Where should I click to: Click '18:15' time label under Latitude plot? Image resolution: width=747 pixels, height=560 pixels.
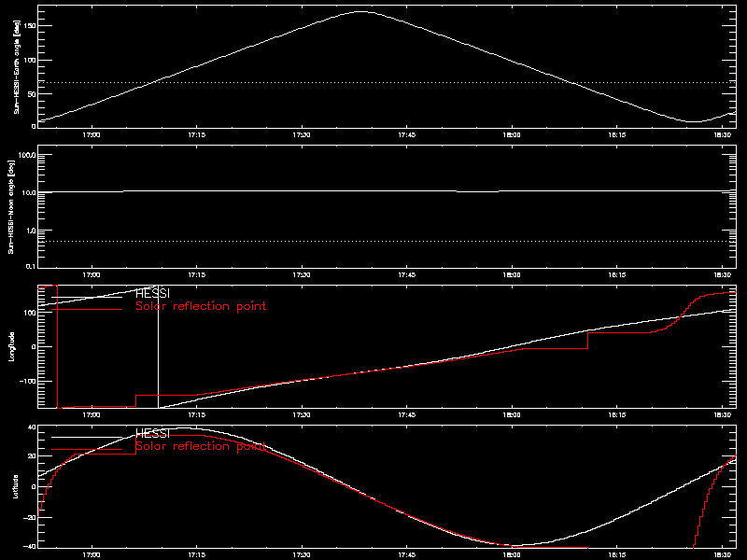pyautogui.click(x=616, y=554)
